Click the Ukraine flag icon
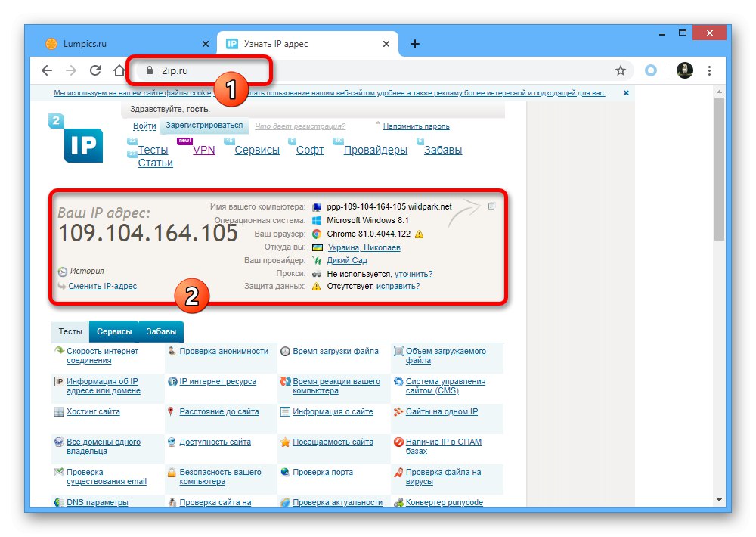The width and height of the screenshot is (756, 537). click(318, 247)
